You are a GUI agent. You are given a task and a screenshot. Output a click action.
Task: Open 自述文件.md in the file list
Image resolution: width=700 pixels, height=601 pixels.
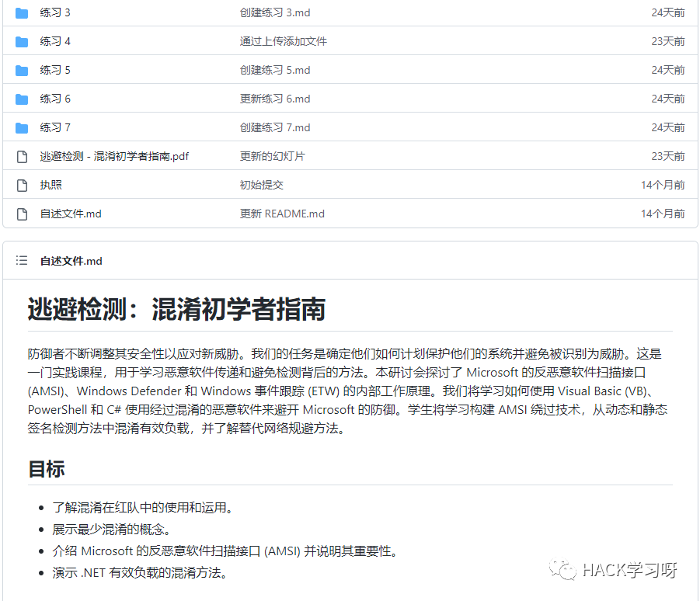click(x=71, y=214)
